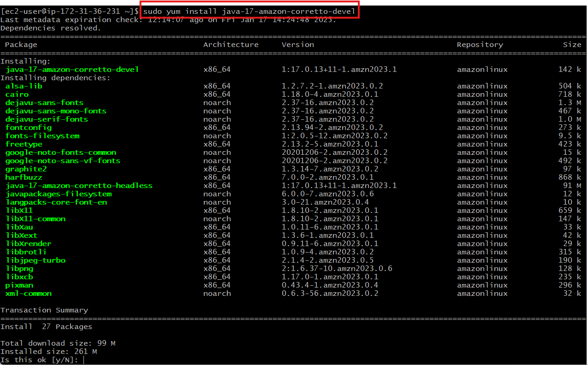Select the 'libXau' package name
The height and width of the screenshot is (365, 588).
click(x=19, y=227)
